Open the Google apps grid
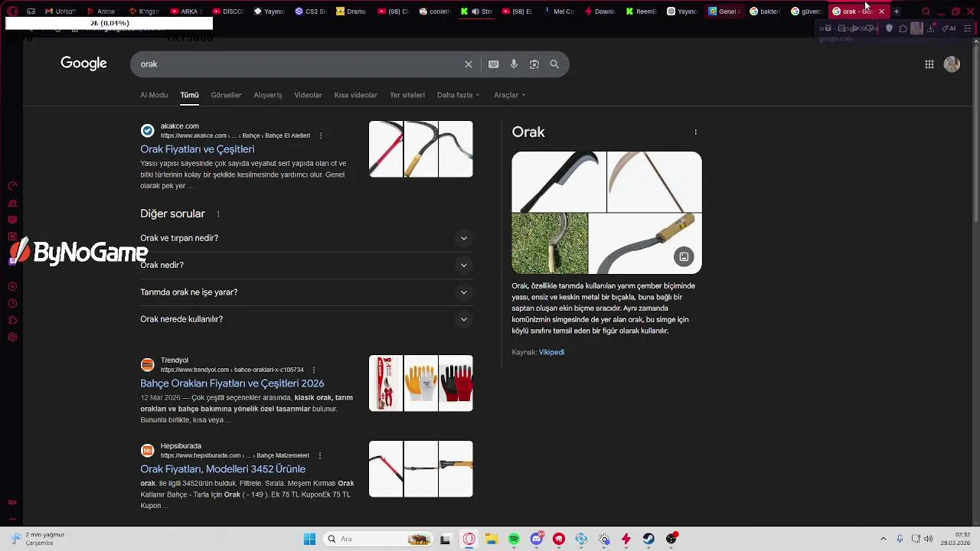 click(x=929, y=64)
